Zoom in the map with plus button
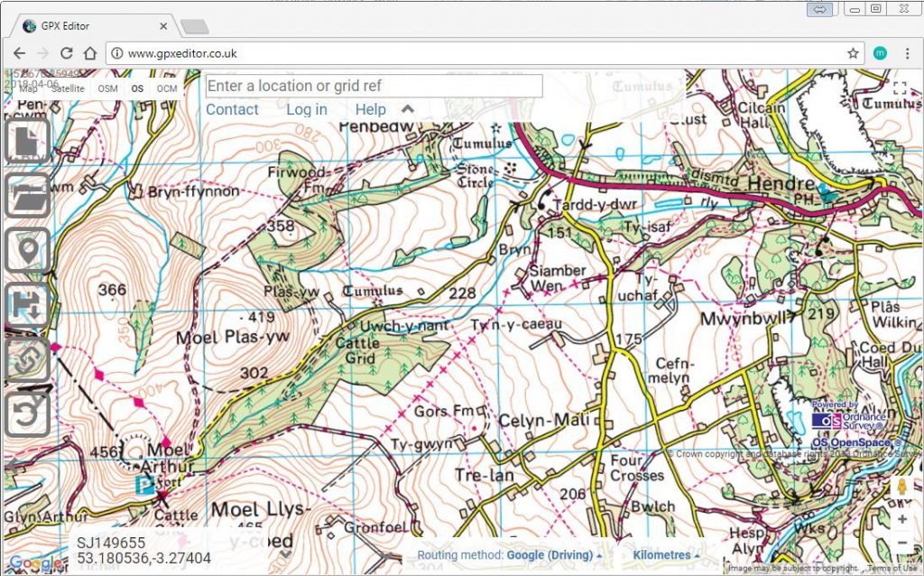This screenshot has width=924, height=576. (x=901, y=519)
